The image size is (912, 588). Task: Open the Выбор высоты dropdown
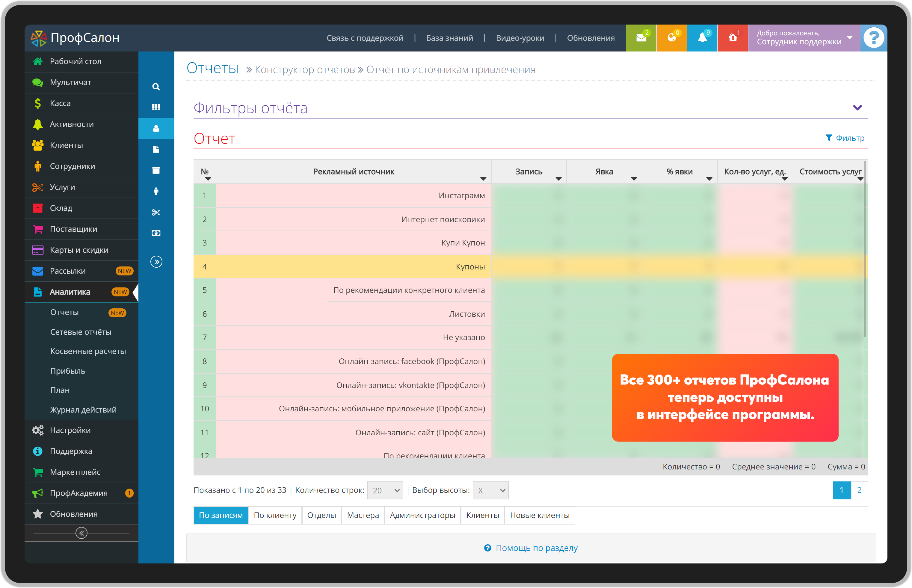tap(490, 491)
